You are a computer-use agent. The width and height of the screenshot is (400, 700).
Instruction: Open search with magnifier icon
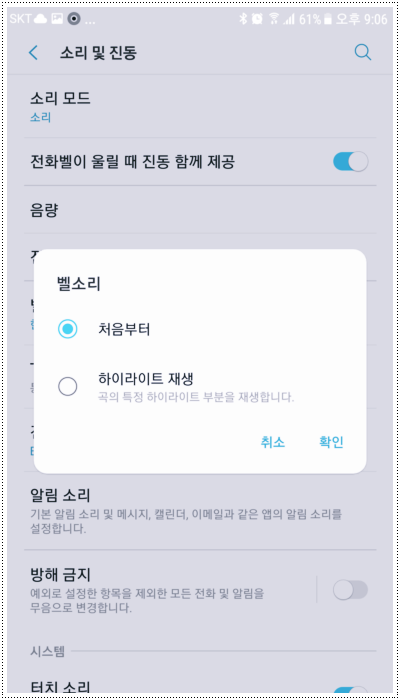(362, 53)
